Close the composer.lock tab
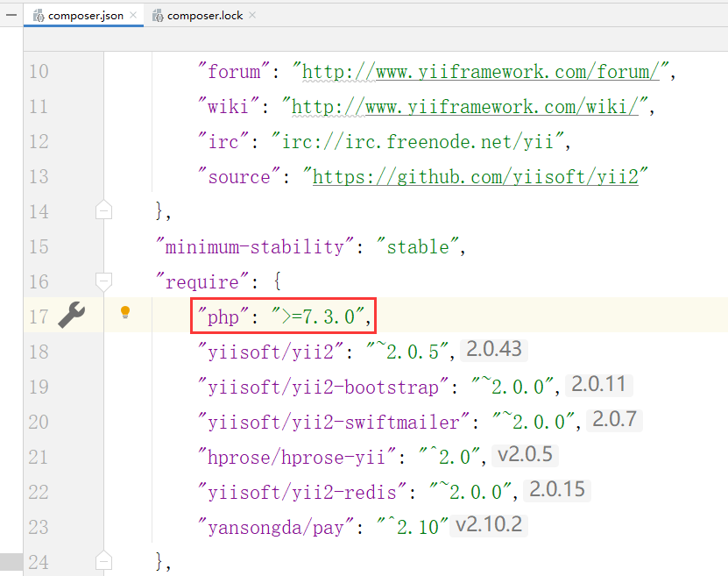This screenshot has height=576, width=728. click(x=251, y=15)
